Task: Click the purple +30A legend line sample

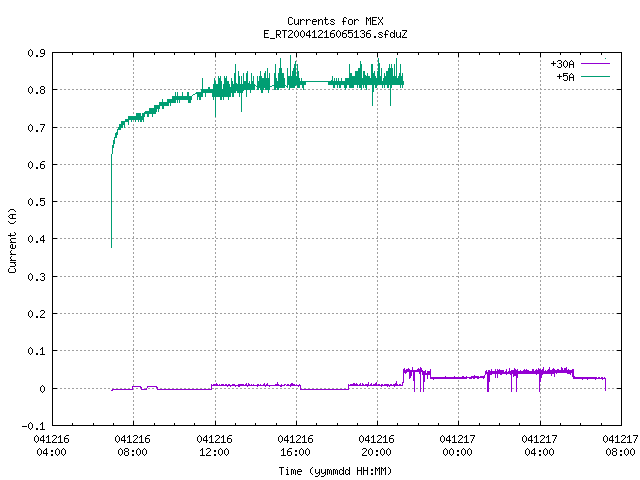Action: point(595,64)
